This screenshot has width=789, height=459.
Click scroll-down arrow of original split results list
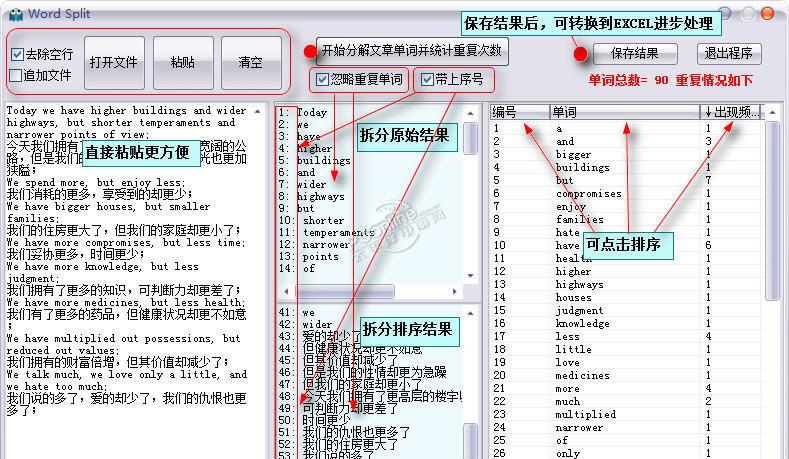470,275
